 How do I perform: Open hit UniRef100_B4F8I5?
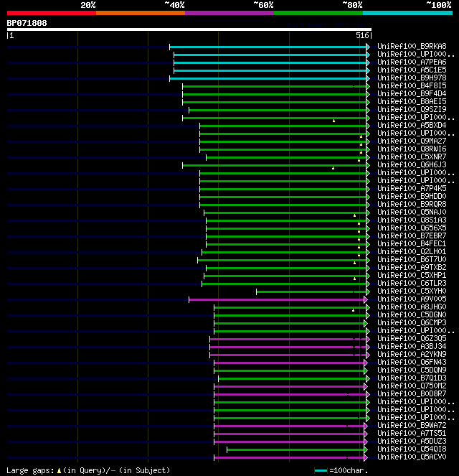point(412,85)
